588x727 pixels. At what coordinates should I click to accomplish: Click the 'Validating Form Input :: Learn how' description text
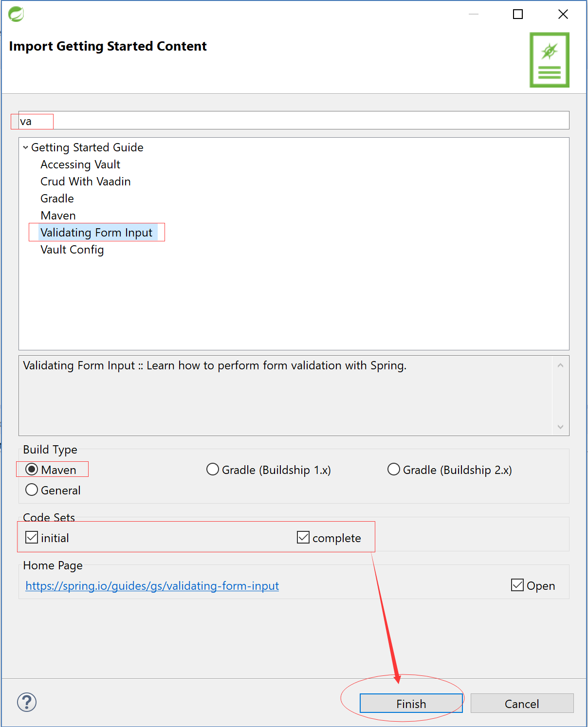(x=215, y=365)
